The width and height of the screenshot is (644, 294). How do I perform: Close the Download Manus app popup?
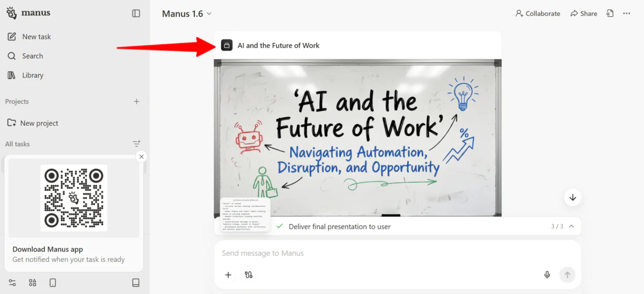(141, 156)
